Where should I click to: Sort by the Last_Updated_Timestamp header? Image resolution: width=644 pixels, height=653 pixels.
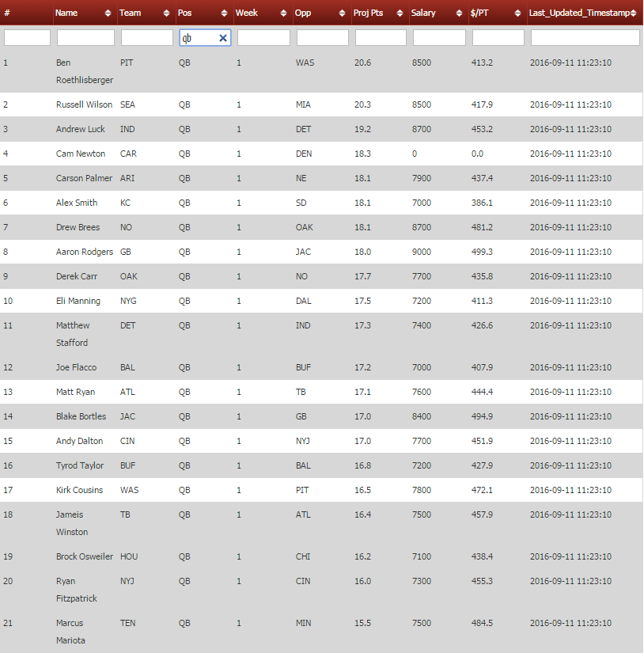(584, 13)
